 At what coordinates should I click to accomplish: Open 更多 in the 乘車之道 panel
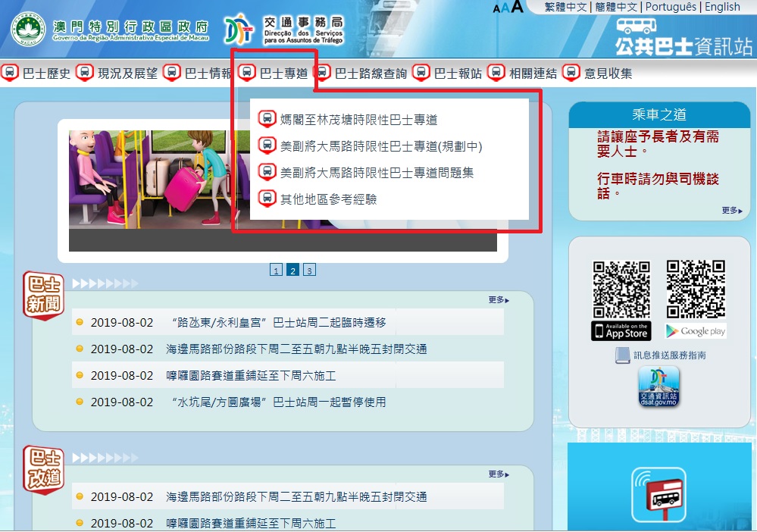732,211
